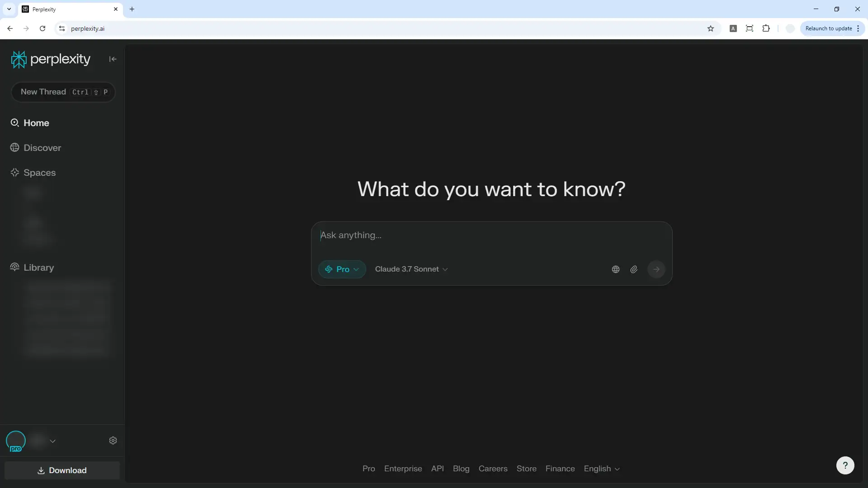Open the help question mark button
The height and width of the screenshot is (488, 868).
pos(845,465)
